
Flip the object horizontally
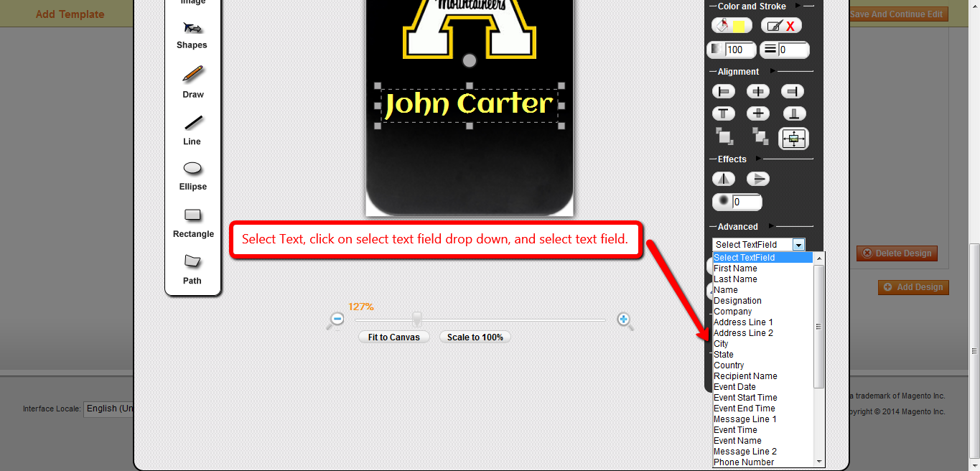point(724,179)
